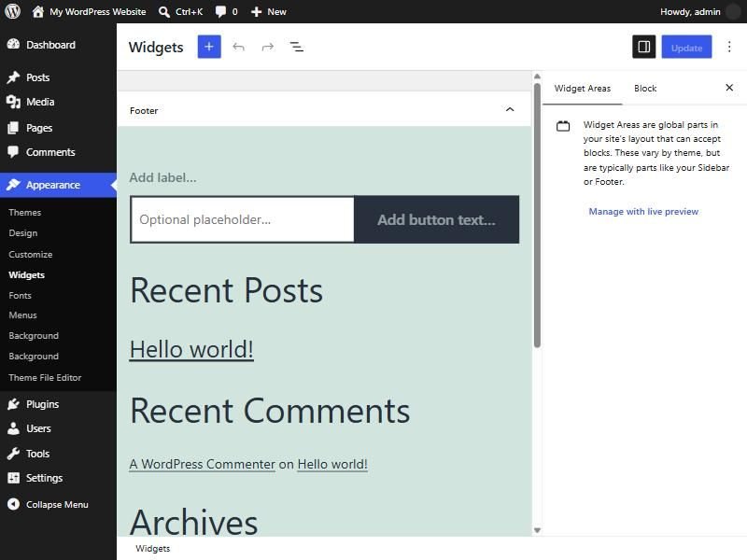Open the Themes submenu item
The height and width of the screenshot is (560, 747).
25,213
